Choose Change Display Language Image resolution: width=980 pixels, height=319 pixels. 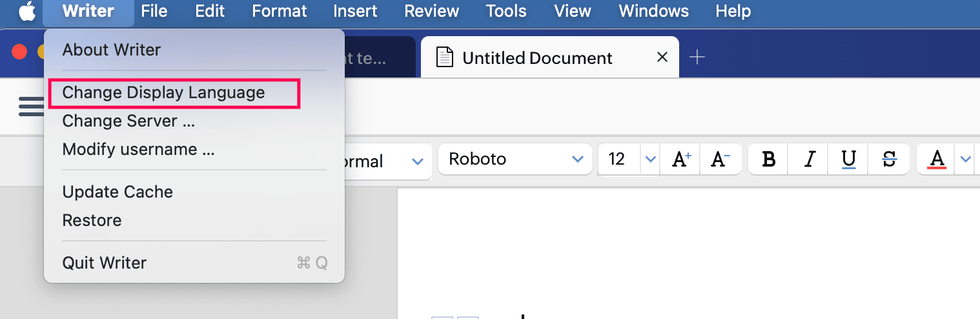tap(194, 93)
